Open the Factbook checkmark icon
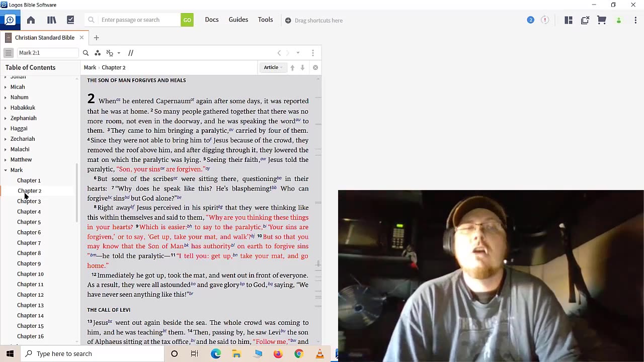Image resolution: width=644 pixels, height=362 pixels. 70,20
